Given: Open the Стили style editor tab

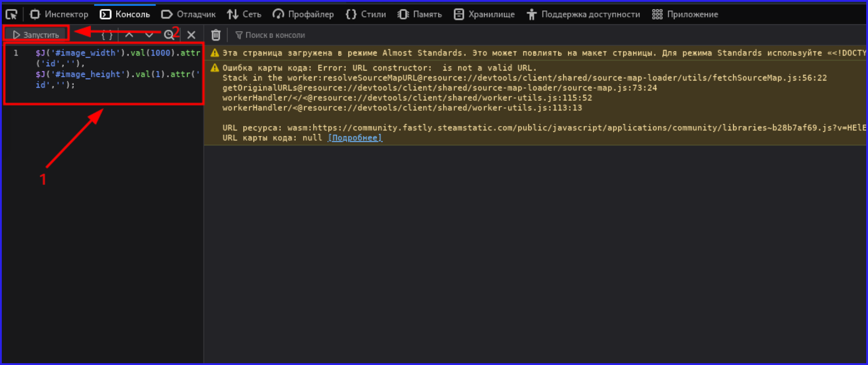Looking at the screenshot, I should pyautogui.click(x=366, y=14).
